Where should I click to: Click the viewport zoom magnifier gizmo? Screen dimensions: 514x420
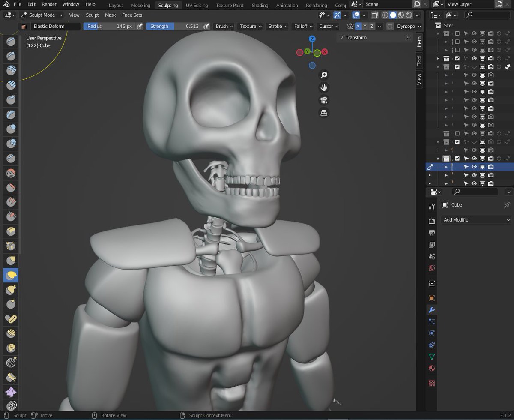click(x=324, y=75)
